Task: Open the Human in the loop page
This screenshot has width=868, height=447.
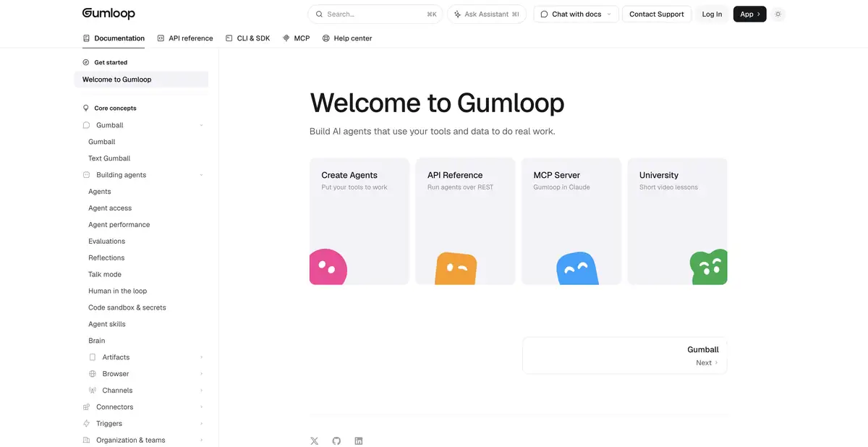Action: 118,291
